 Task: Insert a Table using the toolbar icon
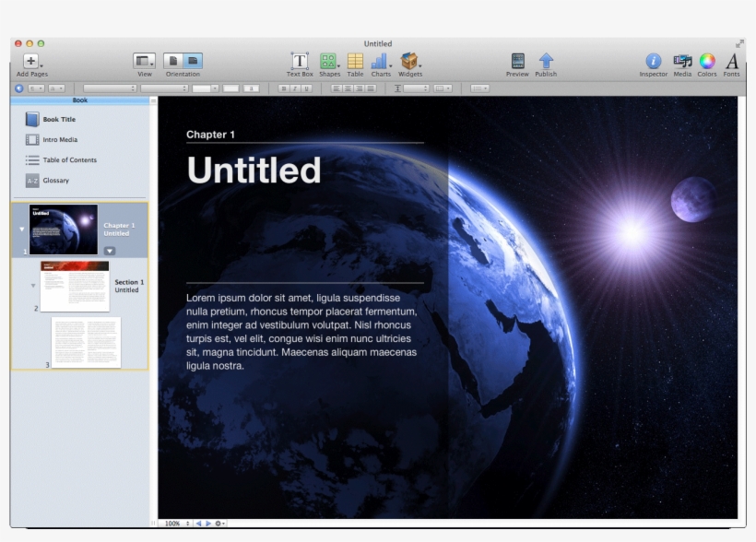pyautogui.click(x=355, y=61)
